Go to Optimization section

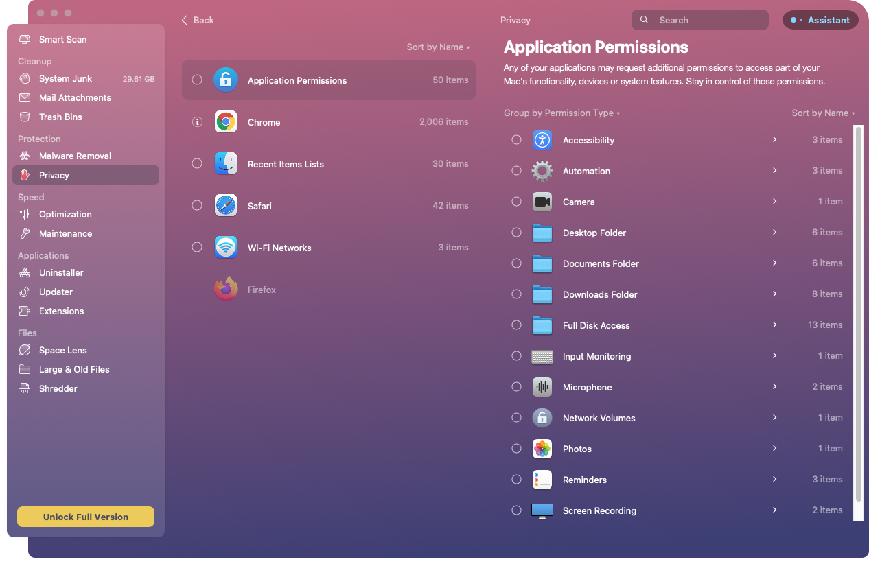pyautogui.click(x=86, y=214)
